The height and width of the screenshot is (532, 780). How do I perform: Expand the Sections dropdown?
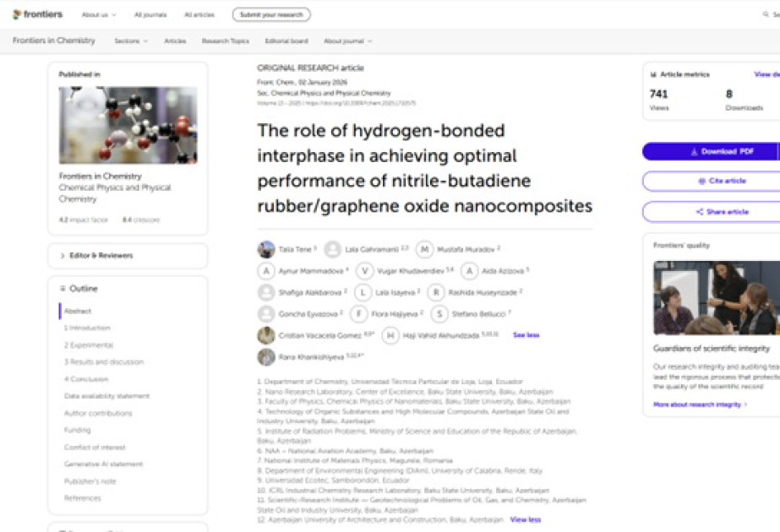tap(131, 41)
